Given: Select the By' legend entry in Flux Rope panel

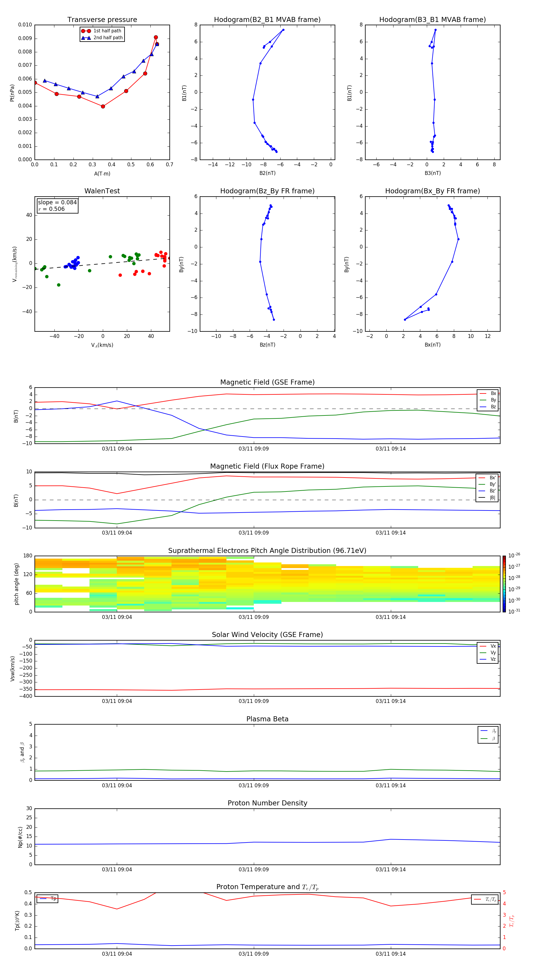Looking at the screenshot, I should click(x=487, y=484).
